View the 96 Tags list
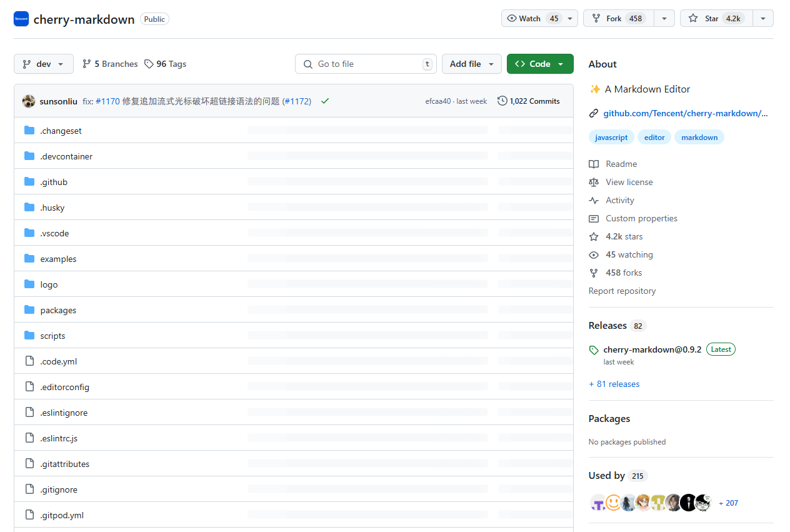 coord(165,64)
